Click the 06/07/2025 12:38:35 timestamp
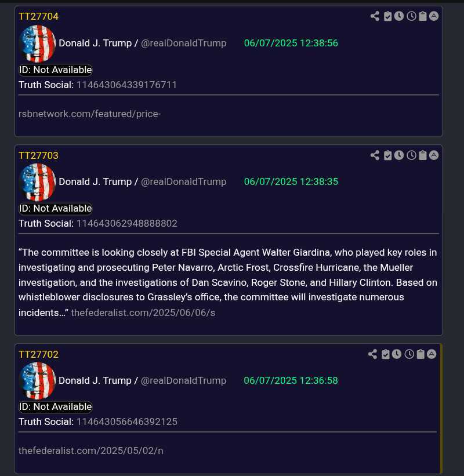The width and height of the screenshot is (464, 476). tap(291, 181)
